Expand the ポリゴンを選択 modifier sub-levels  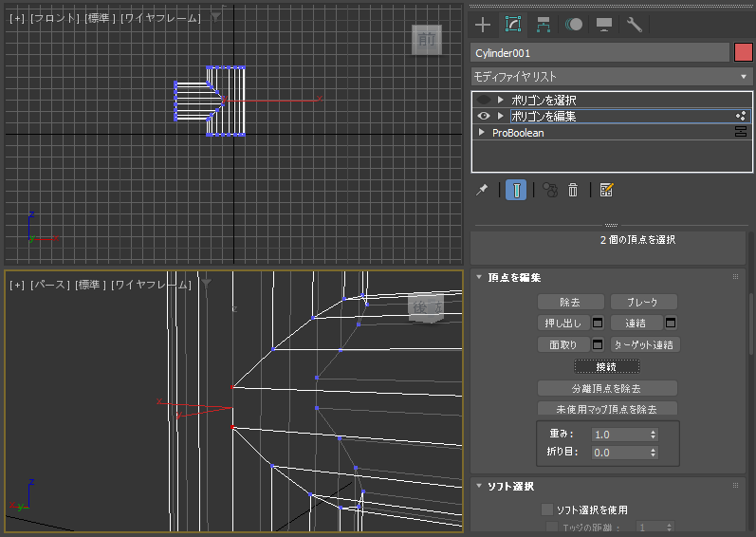click(501, 100)
